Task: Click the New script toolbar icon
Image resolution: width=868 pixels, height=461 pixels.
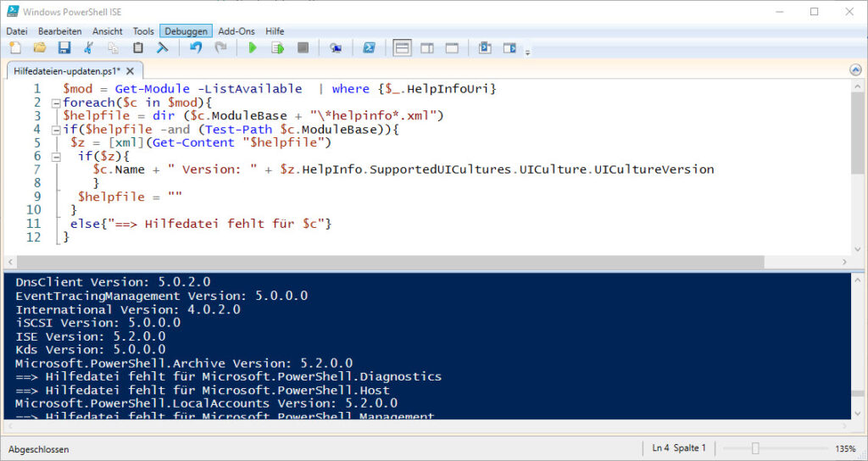Action: click(x=15, y=48)
